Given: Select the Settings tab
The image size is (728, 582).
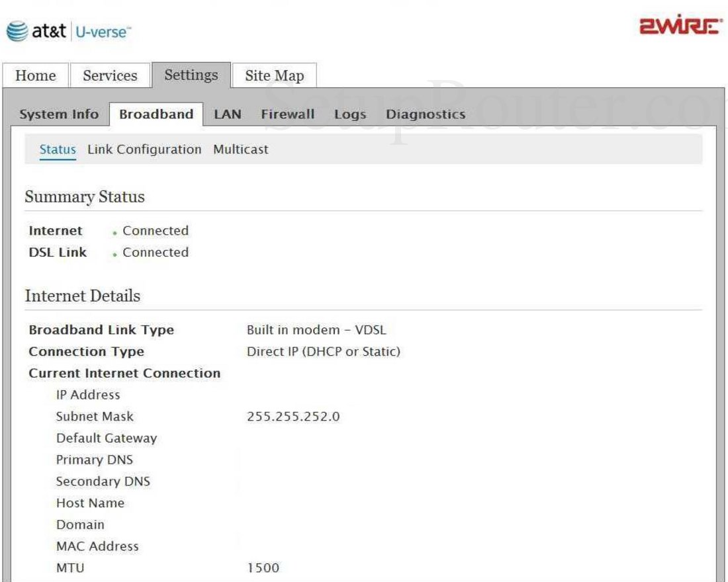Looking at the screenshot, I should 191,75.
